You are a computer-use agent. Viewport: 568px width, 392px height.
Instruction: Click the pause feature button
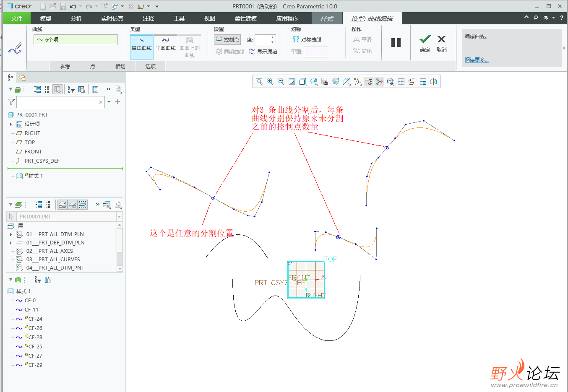click(x=396, y=42)
